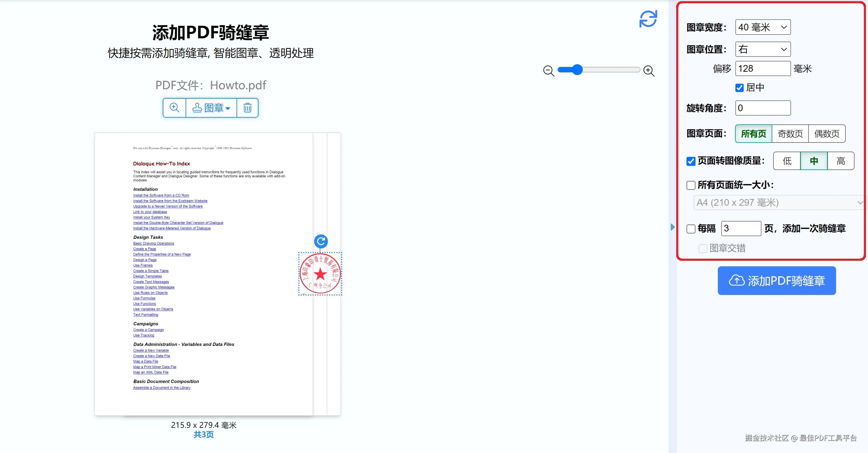Uncheck the 居中 centering checkbox

pyautogui.click(x=739, y=88)
